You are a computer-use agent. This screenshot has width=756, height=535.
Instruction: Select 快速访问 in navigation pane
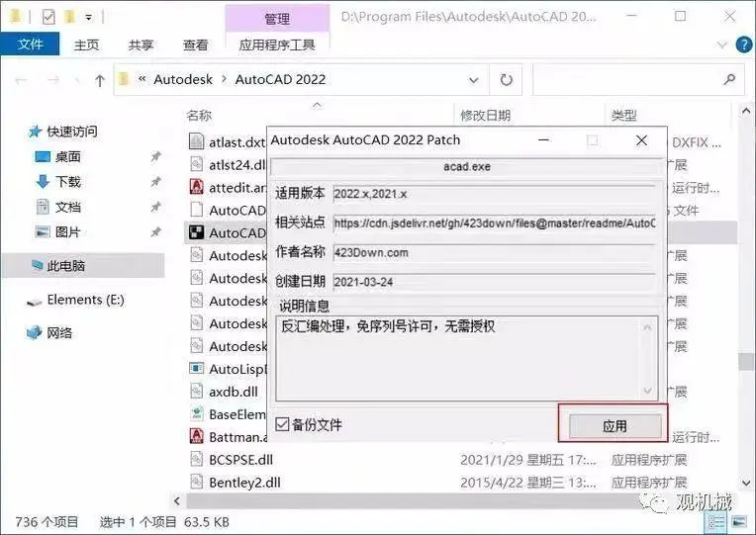tap(72, 132)
